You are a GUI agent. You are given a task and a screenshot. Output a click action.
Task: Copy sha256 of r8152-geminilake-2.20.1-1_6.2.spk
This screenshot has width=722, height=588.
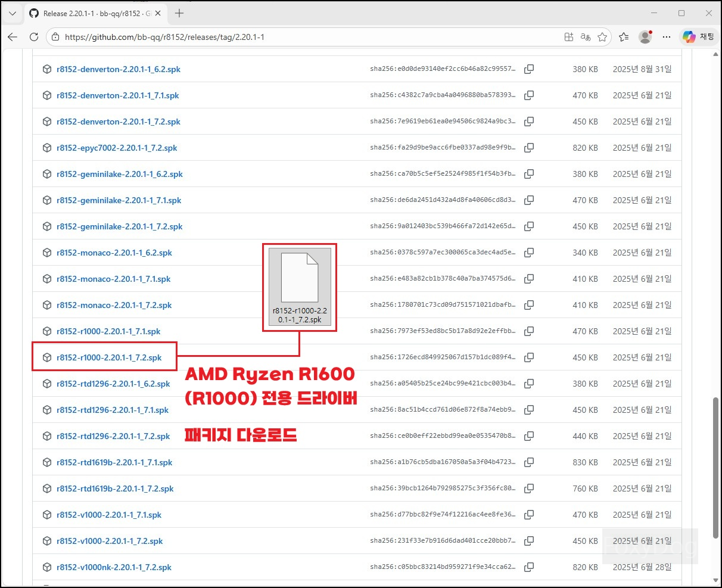(x=528, y=174)
